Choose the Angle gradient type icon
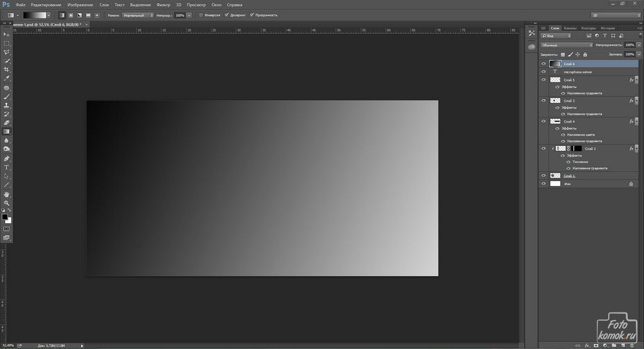 click(80, 15)
